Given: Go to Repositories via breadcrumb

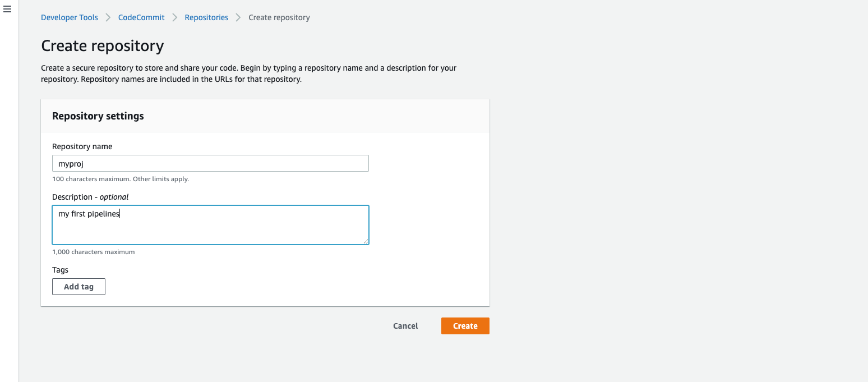Looking at the screenshot, I should [x=206, y=17].
